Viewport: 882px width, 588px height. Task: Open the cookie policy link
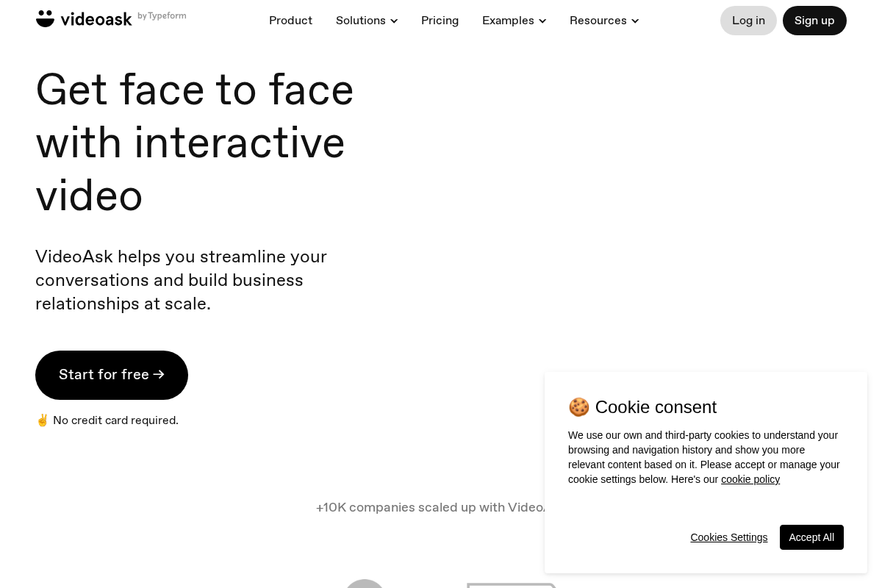(x=750, y=479)
